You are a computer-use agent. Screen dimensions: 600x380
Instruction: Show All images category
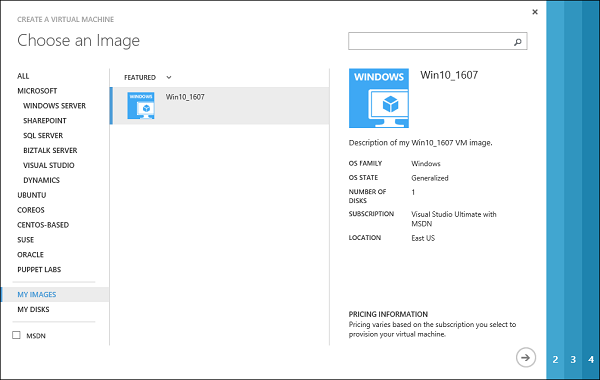coord(23,76)
